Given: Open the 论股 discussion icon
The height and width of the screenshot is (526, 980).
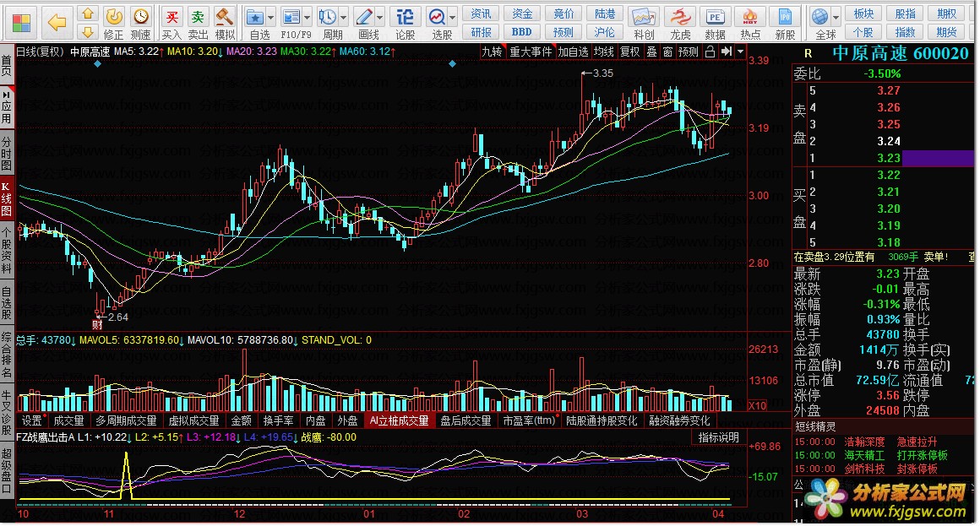Looking at the screenshot, I should [x=405, y=17].
